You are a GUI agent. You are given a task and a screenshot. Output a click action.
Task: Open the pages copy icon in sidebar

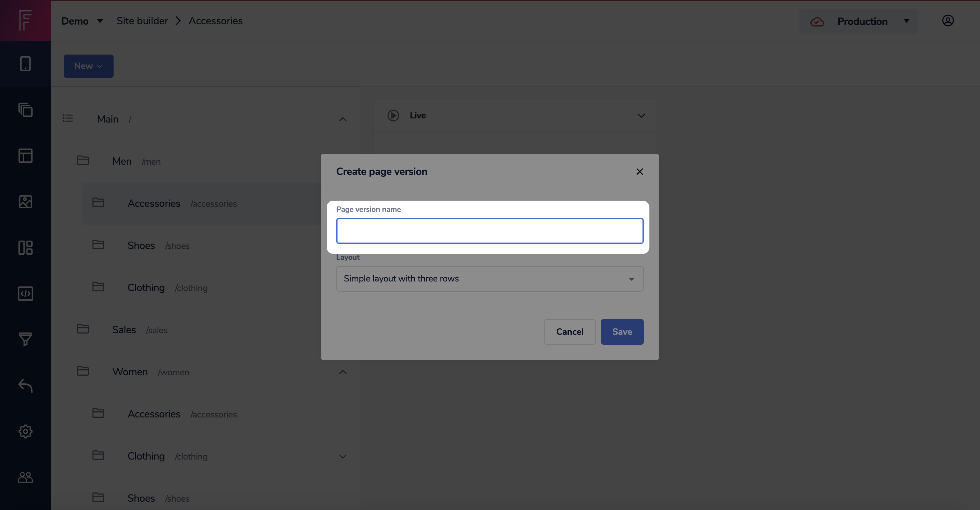[x=26, y=109]
